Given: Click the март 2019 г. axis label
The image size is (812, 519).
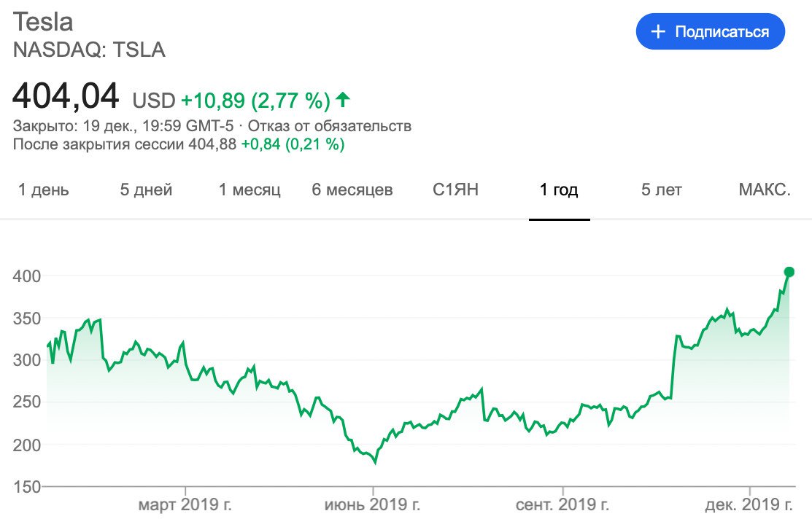Looking at the screenshot, I should pos(186,504).
